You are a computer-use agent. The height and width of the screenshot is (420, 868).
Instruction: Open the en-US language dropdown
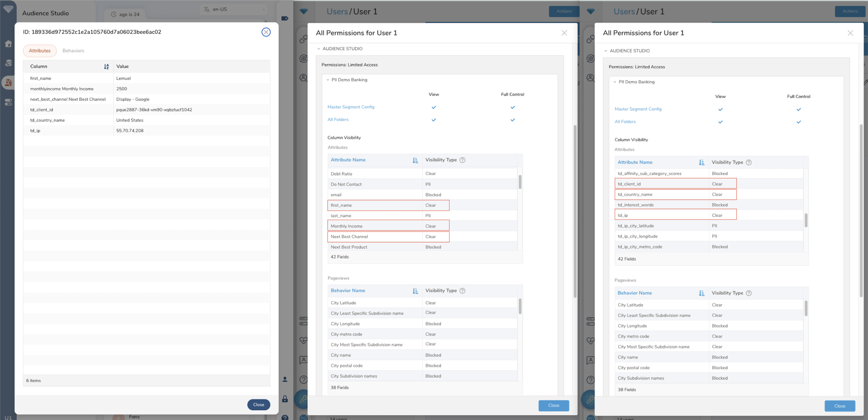pyautogui.click(x=234, y=9)
